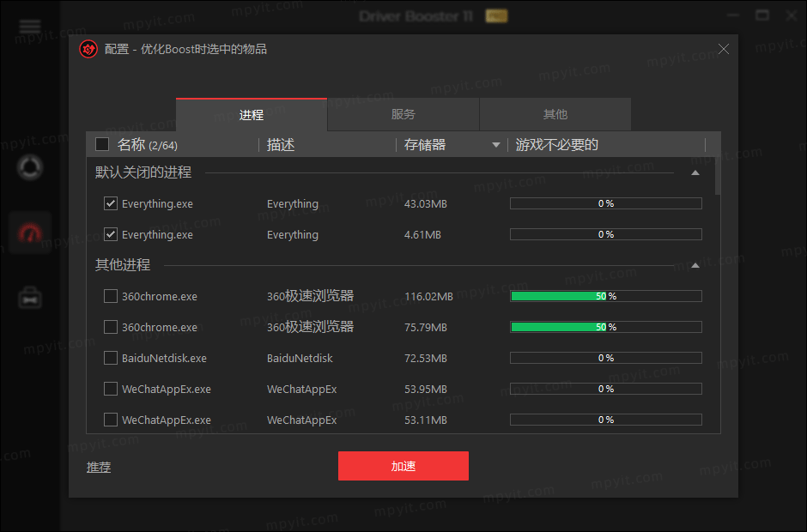Click the 推荐 link

(x=99, y=467)
